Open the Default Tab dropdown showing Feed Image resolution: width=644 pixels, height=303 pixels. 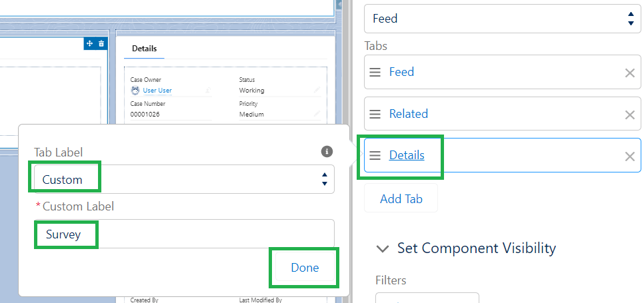[x=502, y=19]
